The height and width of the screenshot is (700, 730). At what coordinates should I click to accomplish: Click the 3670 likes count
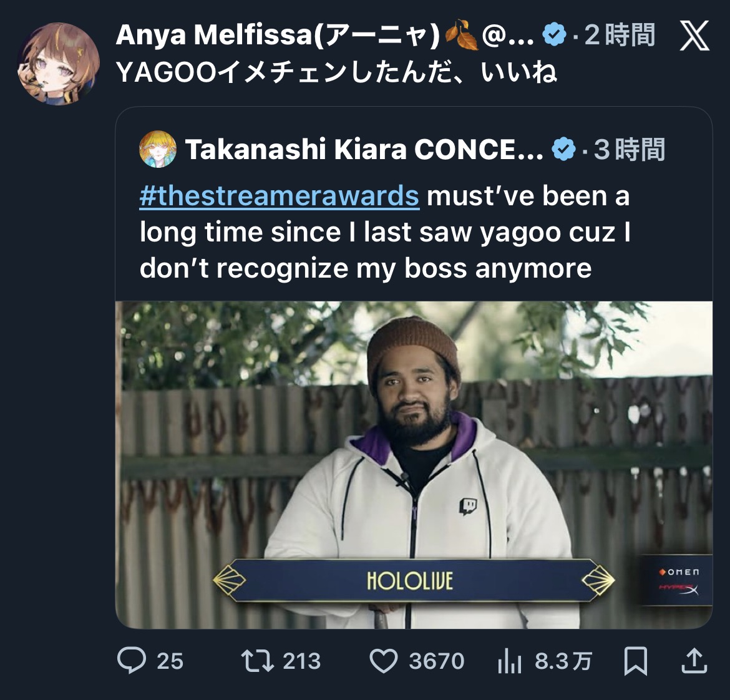tap(437, 661)
